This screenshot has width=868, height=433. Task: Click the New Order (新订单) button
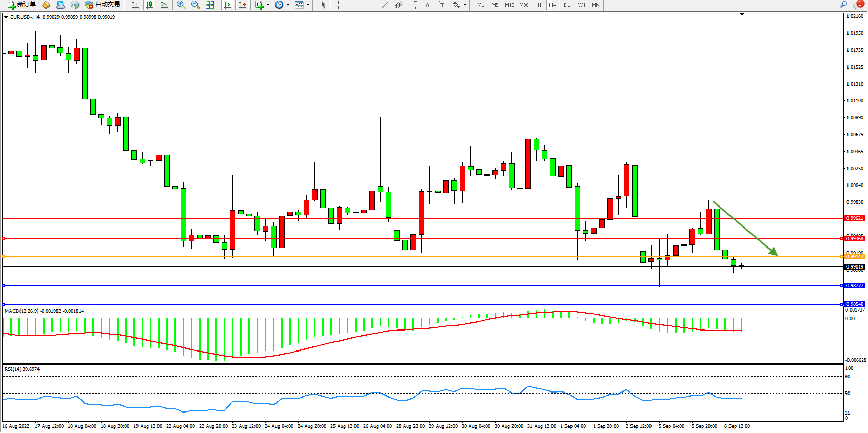click(22, 5)
